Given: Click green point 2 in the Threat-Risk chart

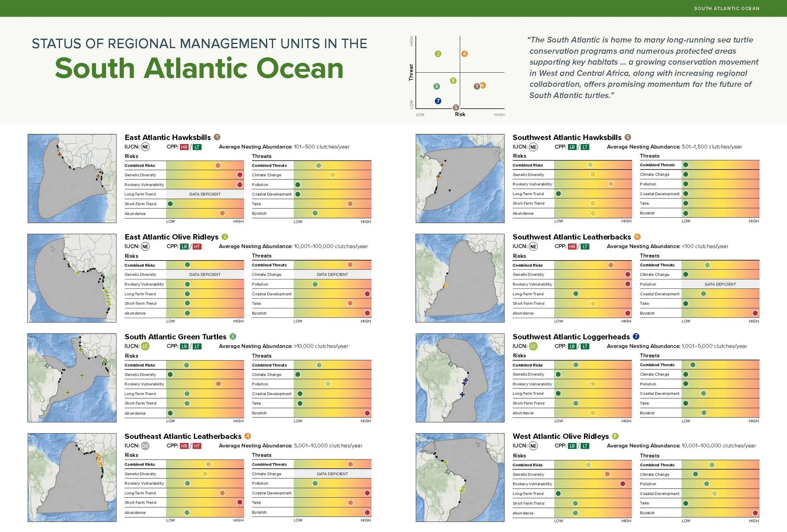Looking at the screenshot, I should (x=438, y=54).
